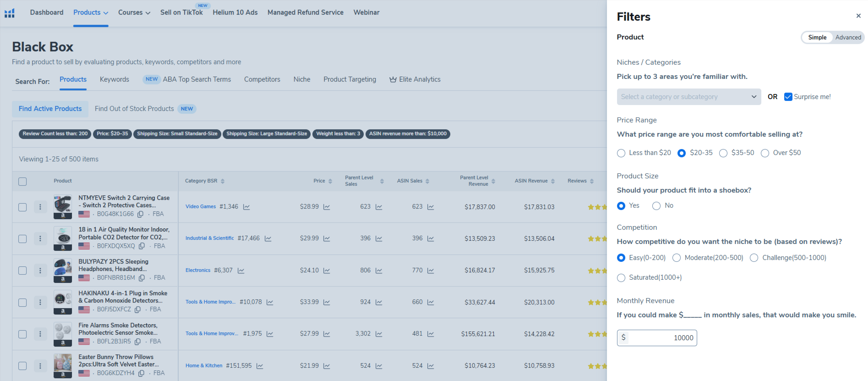This screenshot has height=381, width=868.
Task: Remove the Price: $20-35 filter chip
Action: pos(112,134)
